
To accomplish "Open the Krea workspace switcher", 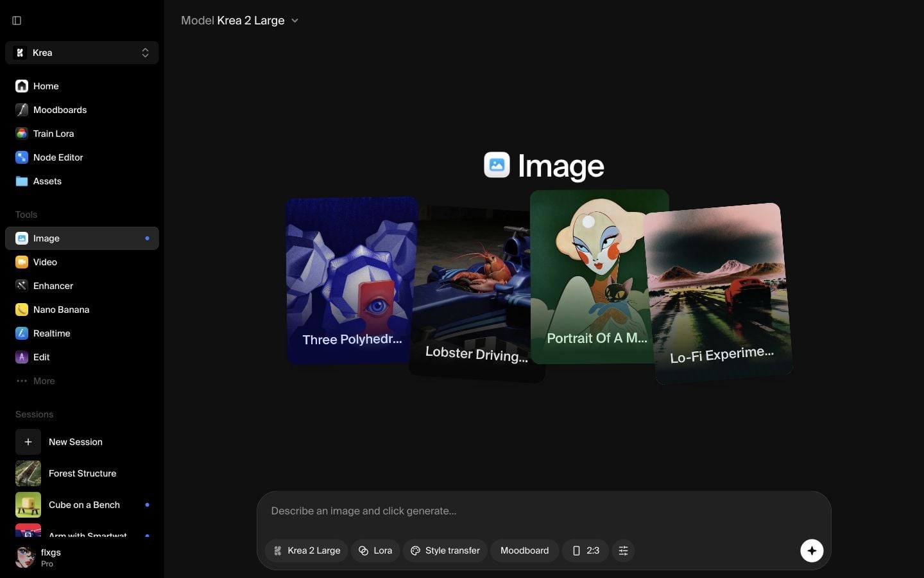I will (81, 53).
